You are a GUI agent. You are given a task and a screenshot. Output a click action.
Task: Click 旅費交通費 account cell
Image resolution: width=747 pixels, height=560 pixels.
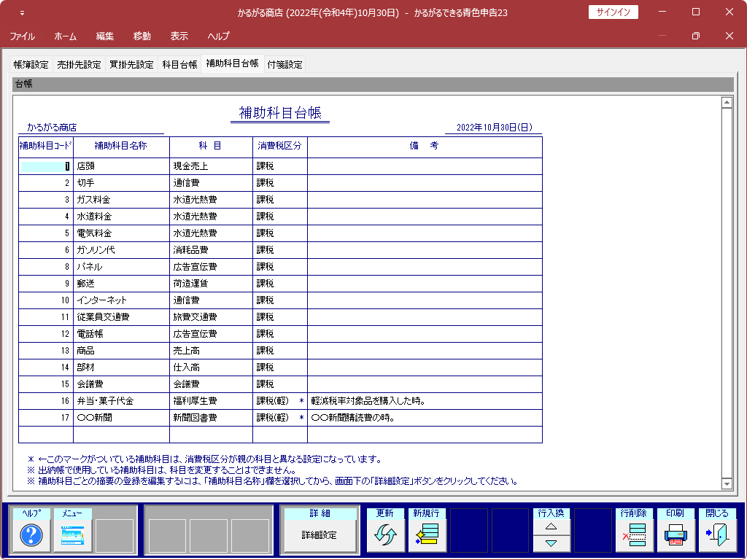coord(211,317)
